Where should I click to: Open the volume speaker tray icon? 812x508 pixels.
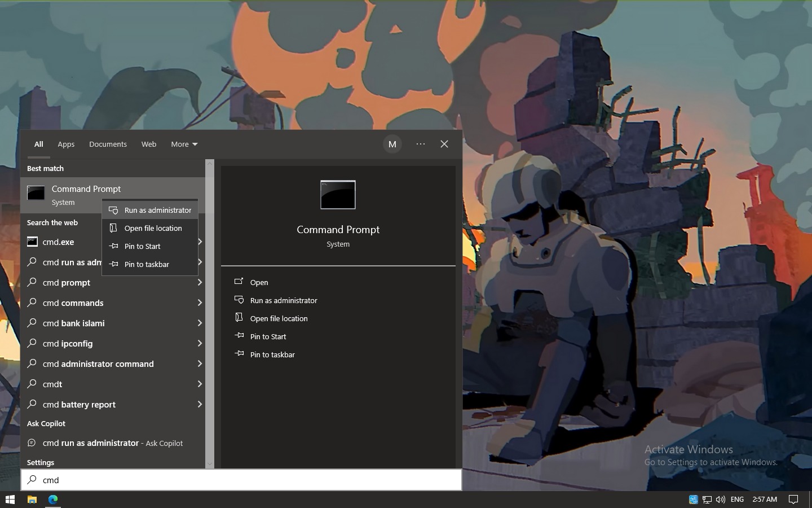coord(720,500)
